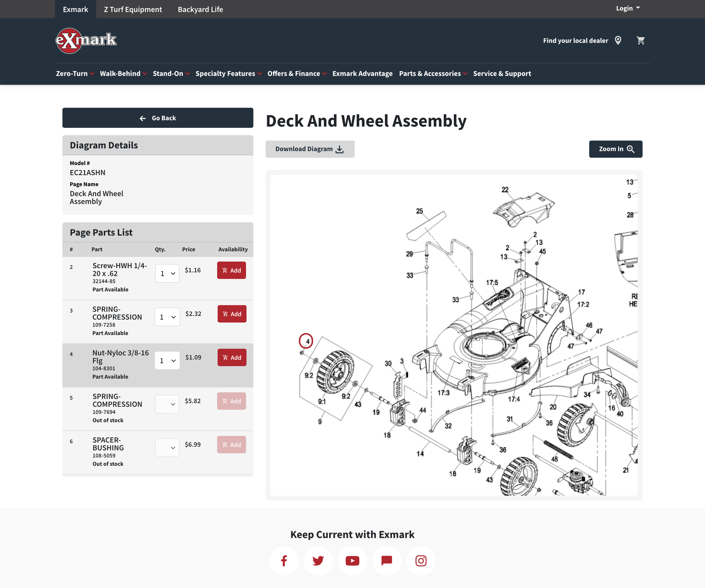The width and height of the screenshot is (705, 588).
Task: Click callout number 28 in diagram
Action: tap(630, 215)
